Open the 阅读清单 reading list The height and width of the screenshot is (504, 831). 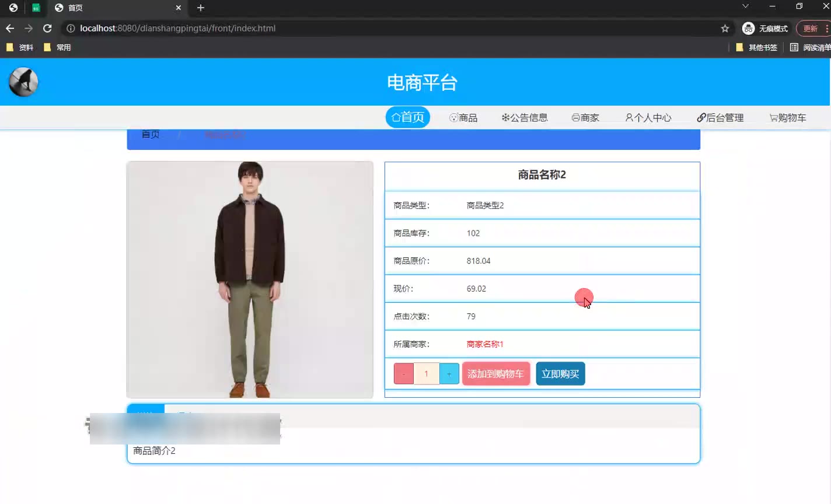(x=810, y=47)
